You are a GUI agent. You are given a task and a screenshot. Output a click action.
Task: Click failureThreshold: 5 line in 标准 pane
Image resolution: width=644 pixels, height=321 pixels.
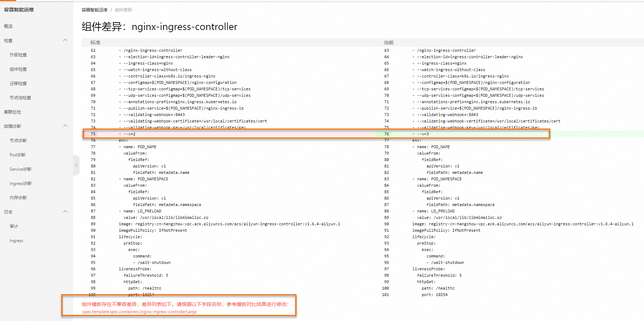point(146,275)
